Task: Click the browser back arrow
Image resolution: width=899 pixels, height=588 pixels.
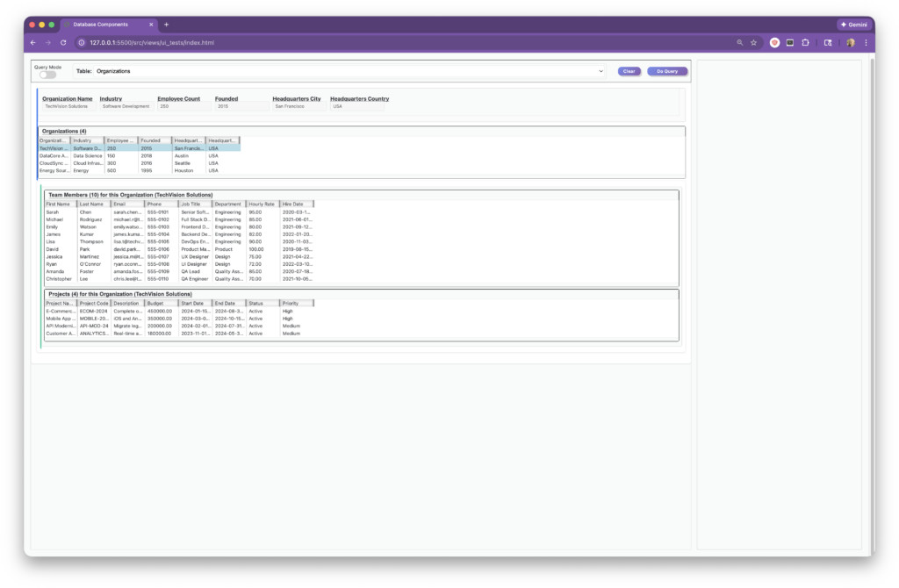Action: (x=32, y=42)
